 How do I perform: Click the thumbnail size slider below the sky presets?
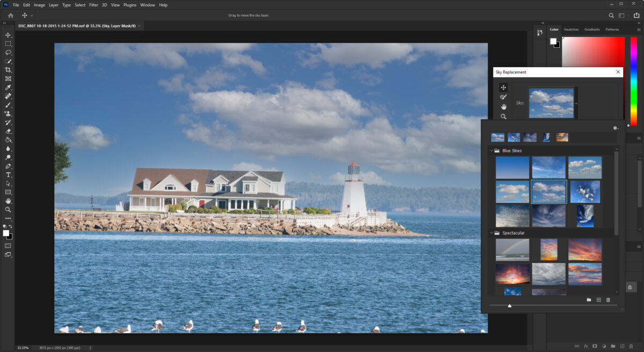point(509,305)
